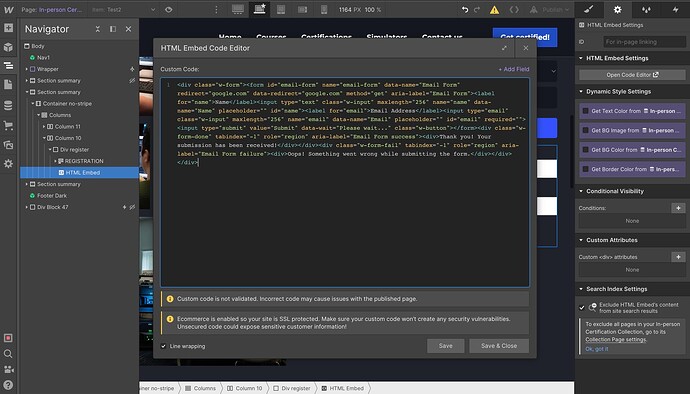Screen dimensions: 690x394
Task: Dismiss the tip with Ok, got it
Action: (x=597, y=349)
